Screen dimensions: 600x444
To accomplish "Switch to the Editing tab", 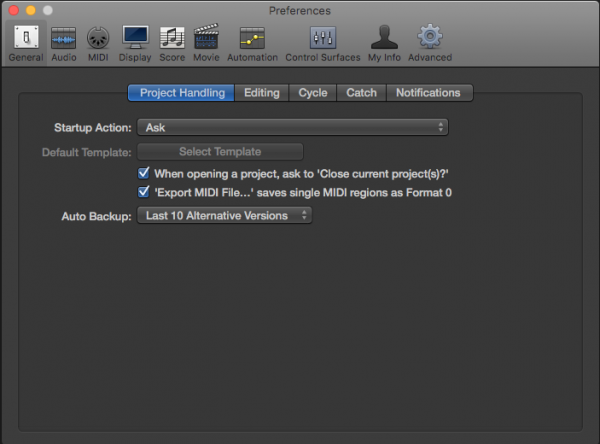I will 262,93.
